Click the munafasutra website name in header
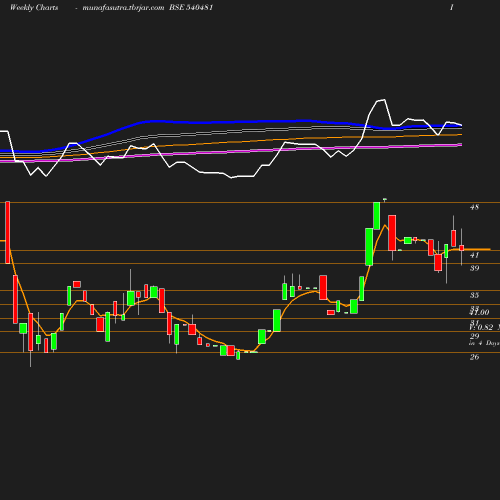The height and width of the screenshot is (500, 500). point(123,8)
